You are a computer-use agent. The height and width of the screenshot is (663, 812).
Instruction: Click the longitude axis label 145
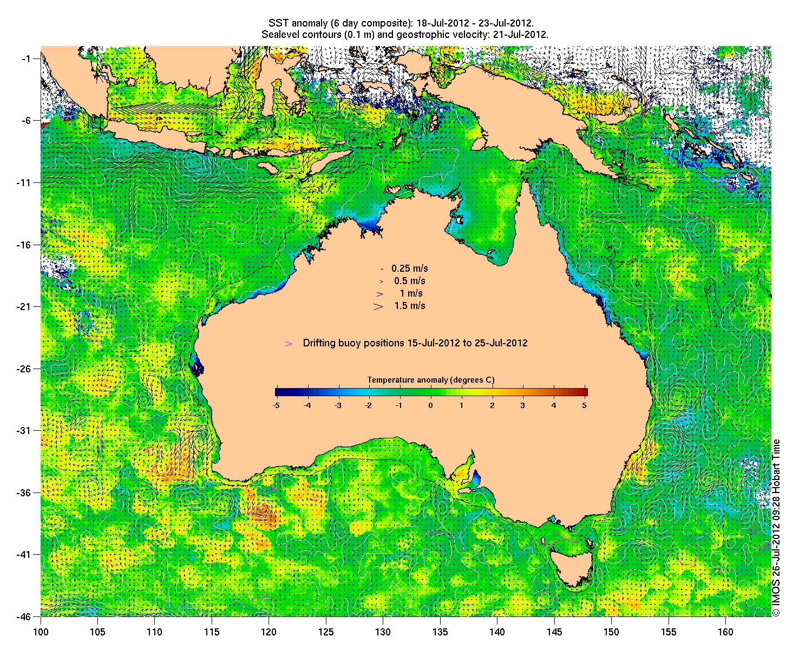click(x=554, y=632)
